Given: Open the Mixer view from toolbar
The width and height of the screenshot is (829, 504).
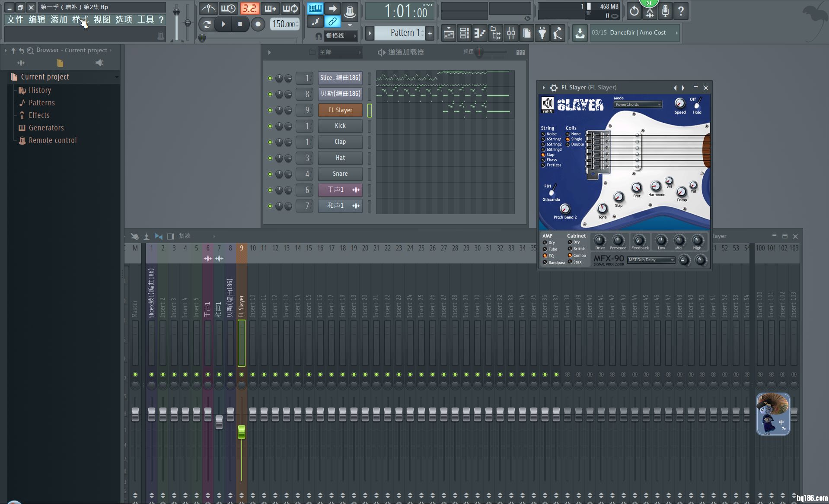Looking at the screenshot, I should (x=511, y=33).
